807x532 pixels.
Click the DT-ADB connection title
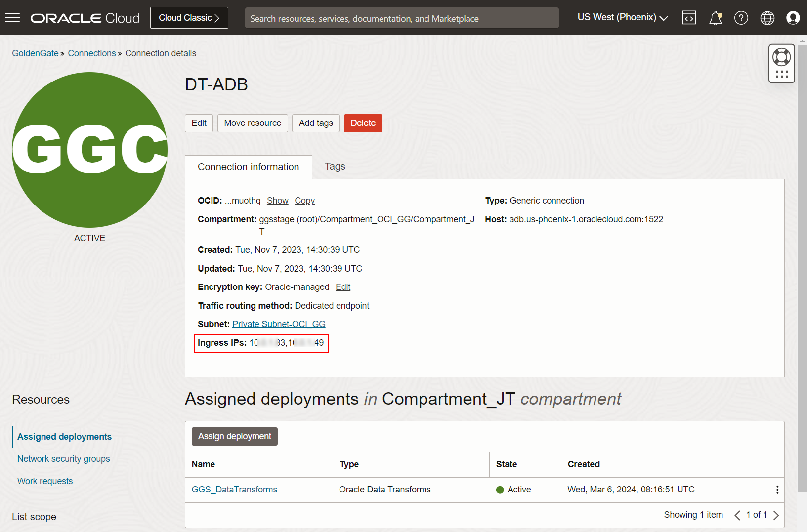click(216, 84)
